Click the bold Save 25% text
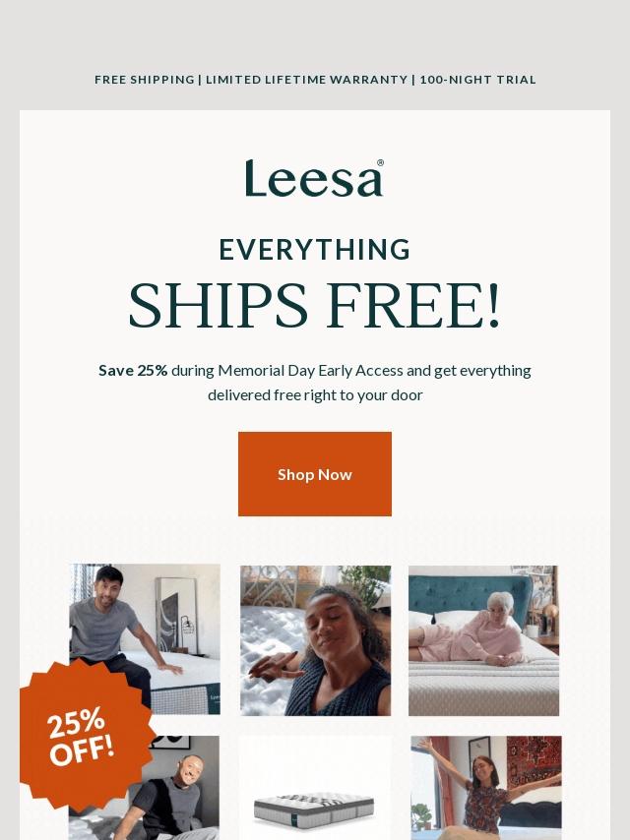The height and width of the screenshot is (840, 630). 133,371
